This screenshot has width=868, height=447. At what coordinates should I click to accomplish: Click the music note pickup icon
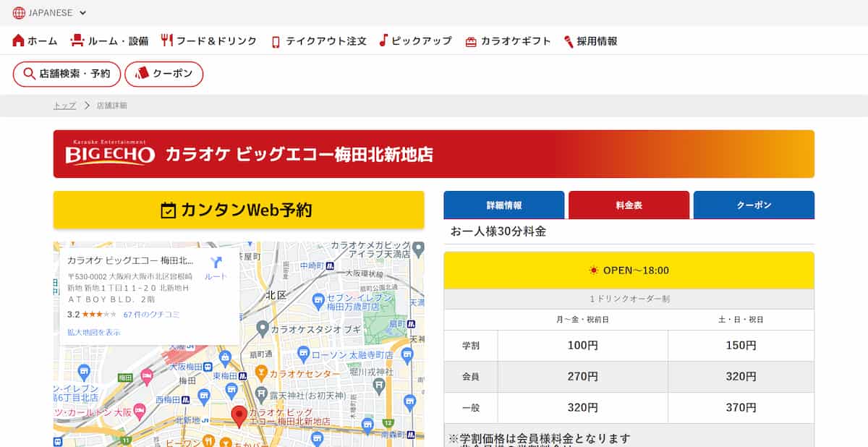click(384, 41)
